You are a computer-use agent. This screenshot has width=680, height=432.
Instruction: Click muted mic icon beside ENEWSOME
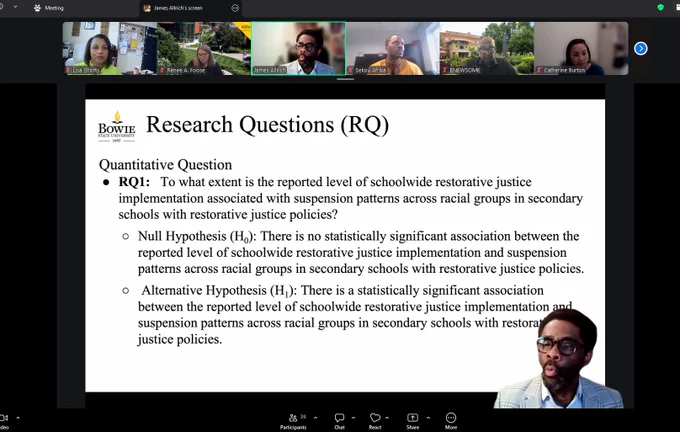(445, 70)
